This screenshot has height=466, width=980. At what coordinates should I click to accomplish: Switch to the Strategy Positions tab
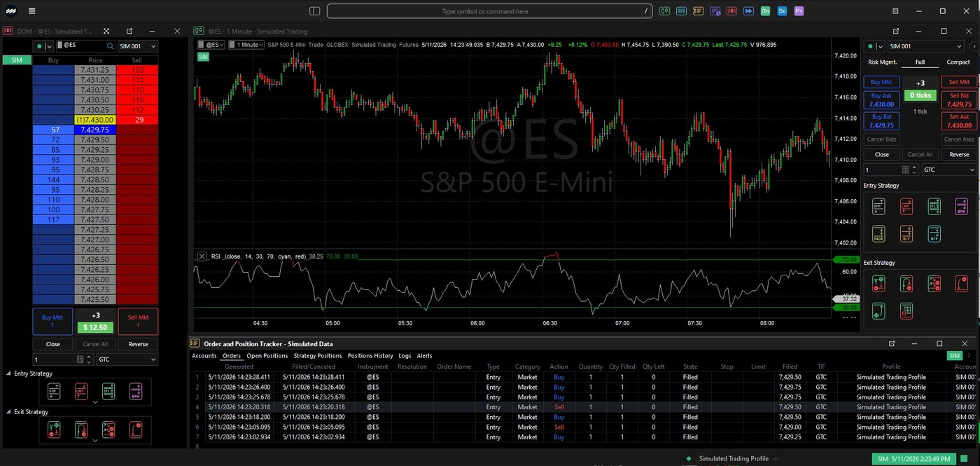[318, 356]
